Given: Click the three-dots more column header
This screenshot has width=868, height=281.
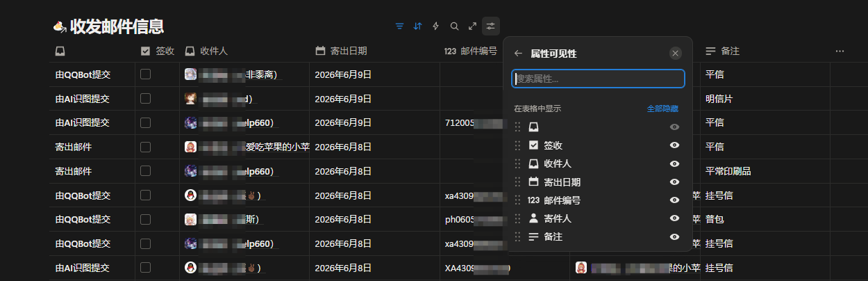Looking at the screenshot, I should 840,51.
